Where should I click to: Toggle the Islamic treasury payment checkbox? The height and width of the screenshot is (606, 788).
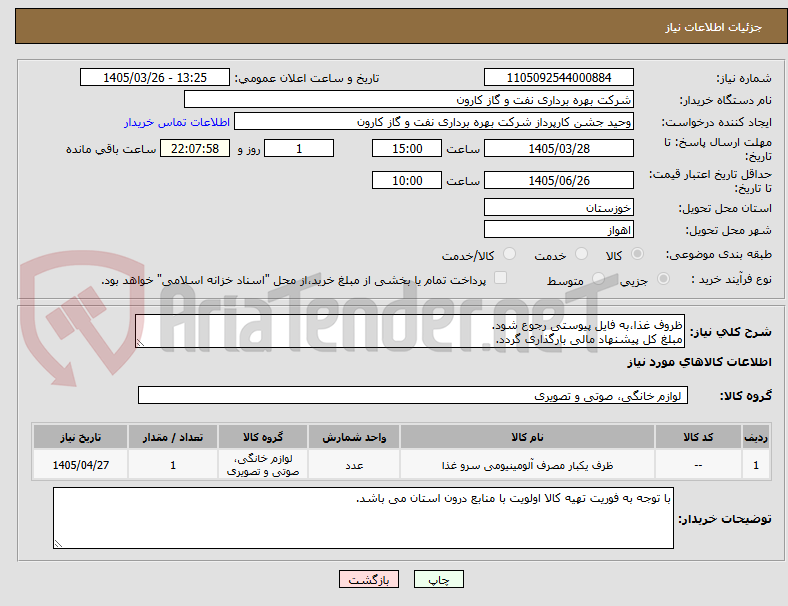tap(501, 278)
